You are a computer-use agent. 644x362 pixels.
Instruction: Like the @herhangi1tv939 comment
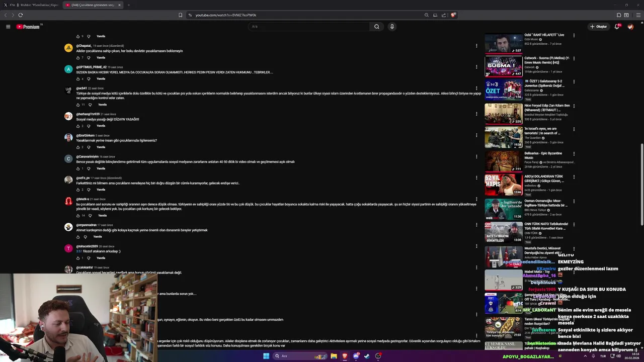coord(78,126)
